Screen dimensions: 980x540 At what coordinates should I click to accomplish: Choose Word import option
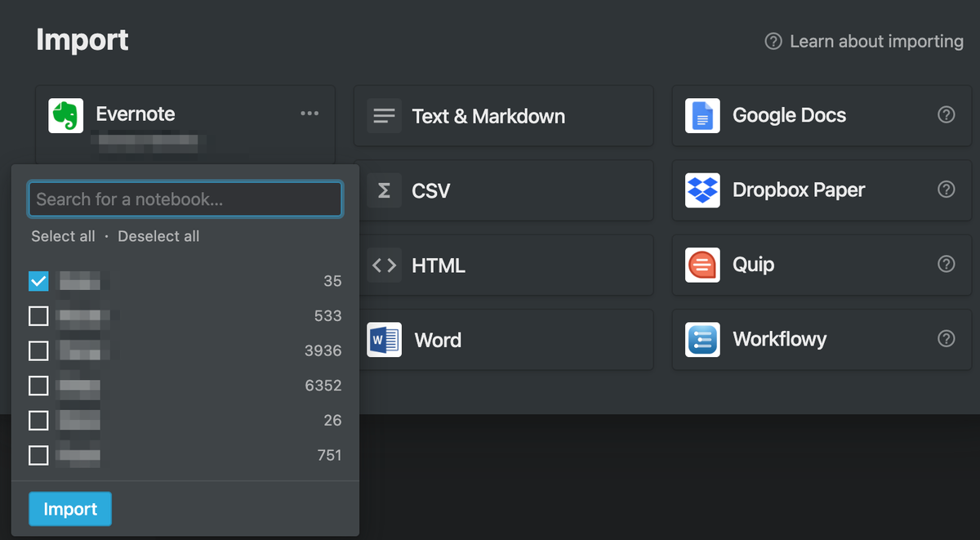click(x=503, y=340)
